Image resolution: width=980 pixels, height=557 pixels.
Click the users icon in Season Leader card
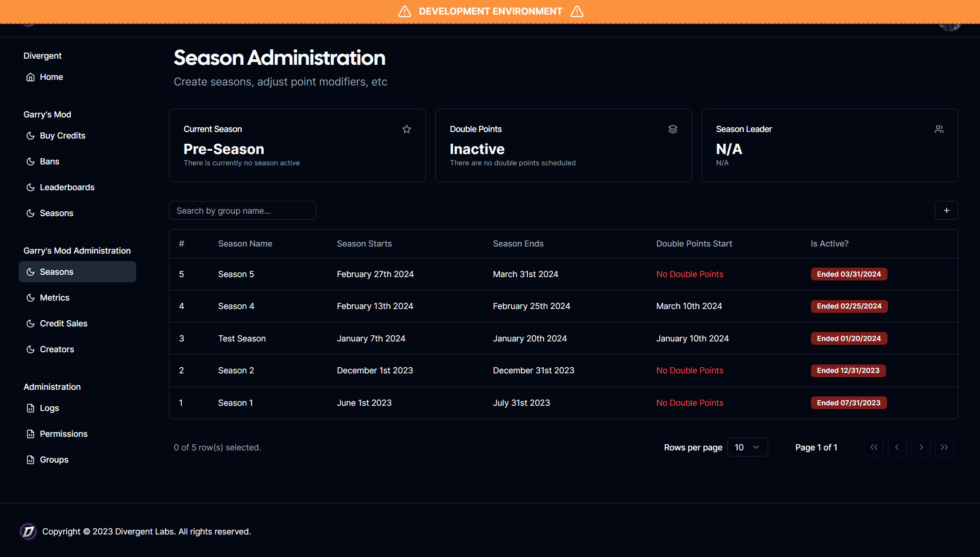[939, 129]
